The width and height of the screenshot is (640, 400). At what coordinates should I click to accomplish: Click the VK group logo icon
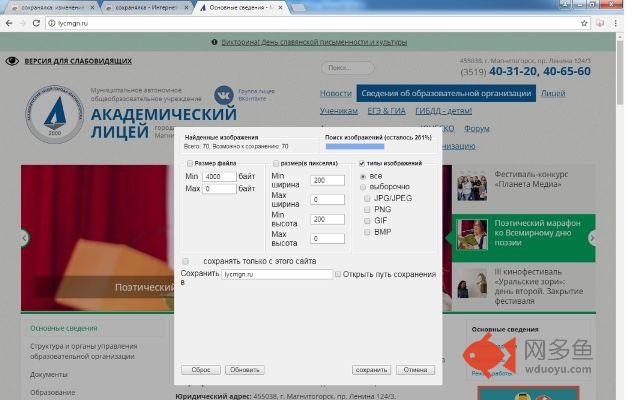click(x=224, y=95)
